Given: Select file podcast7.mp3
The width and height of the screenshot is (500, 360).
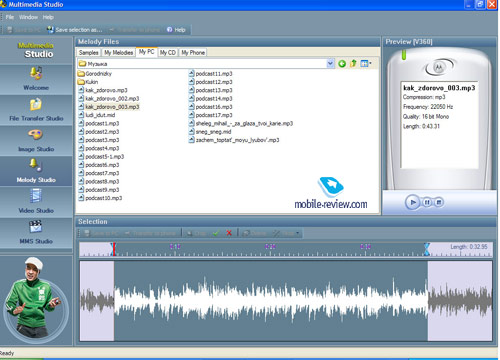Looking at the screenshot, I should tap(99, 173).
